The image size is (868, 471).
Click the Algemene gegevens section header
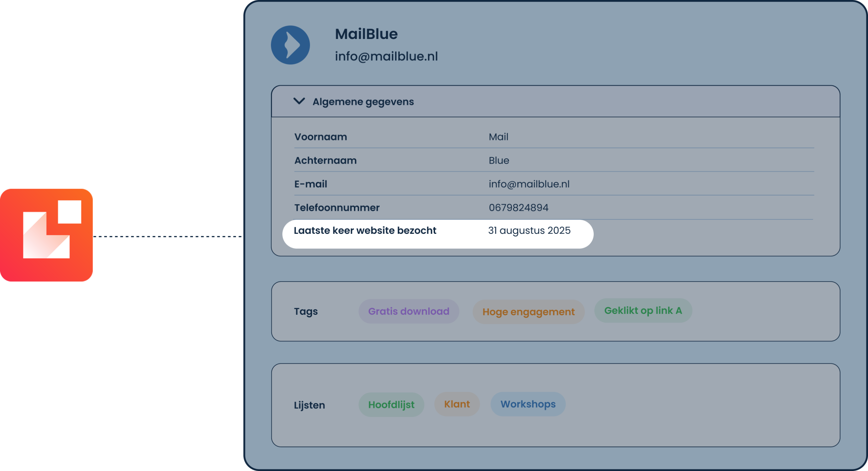pos(363,102)
